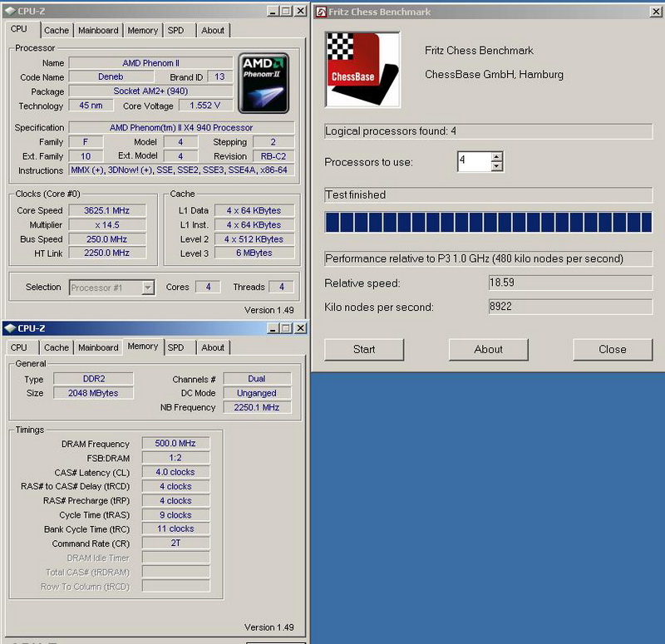Click the Processors to use input field
The image size is (665, 644).
click(475, 161)
